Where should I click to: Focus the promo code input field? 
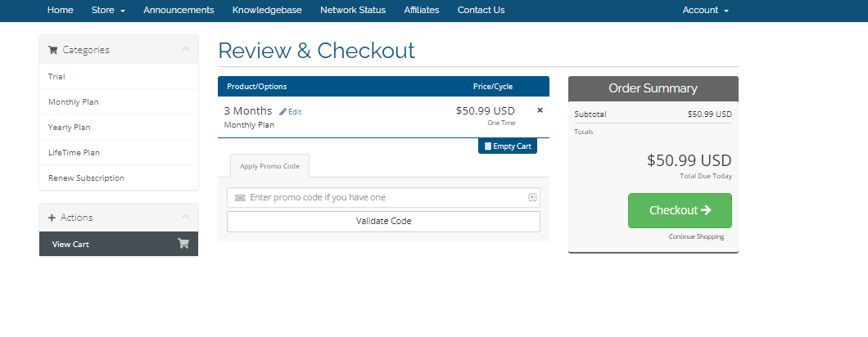[383, 198]
